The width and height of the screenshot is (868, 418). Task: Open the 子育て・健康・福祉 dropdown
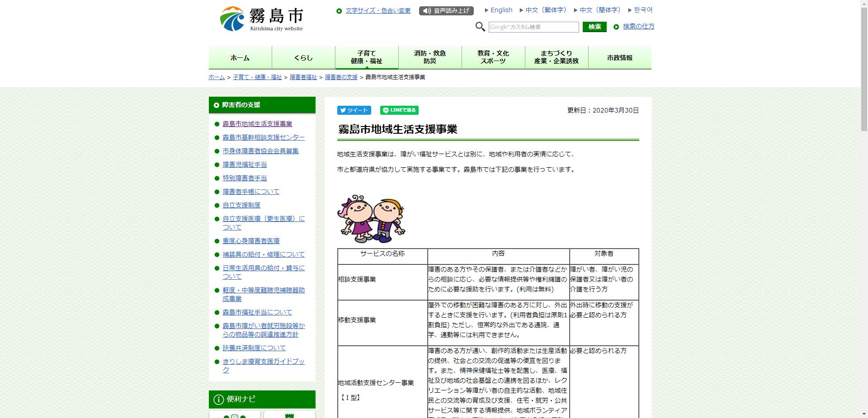[x=366, y=57]
